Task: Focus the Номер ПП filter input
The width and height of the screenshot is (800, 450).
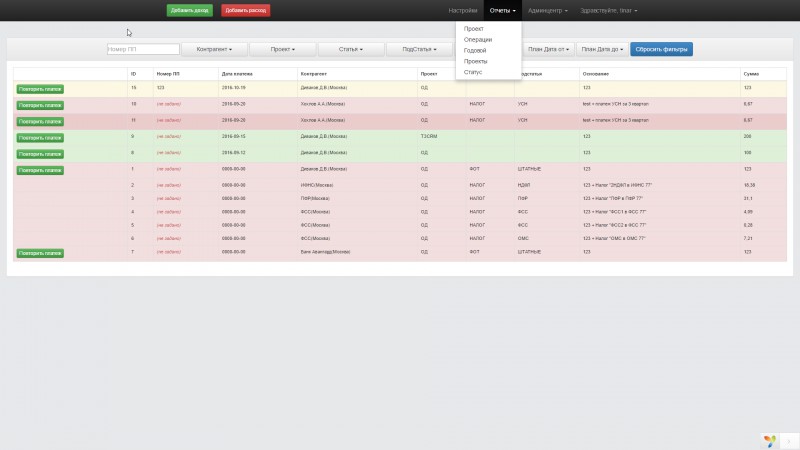Action: click(143, 49)
